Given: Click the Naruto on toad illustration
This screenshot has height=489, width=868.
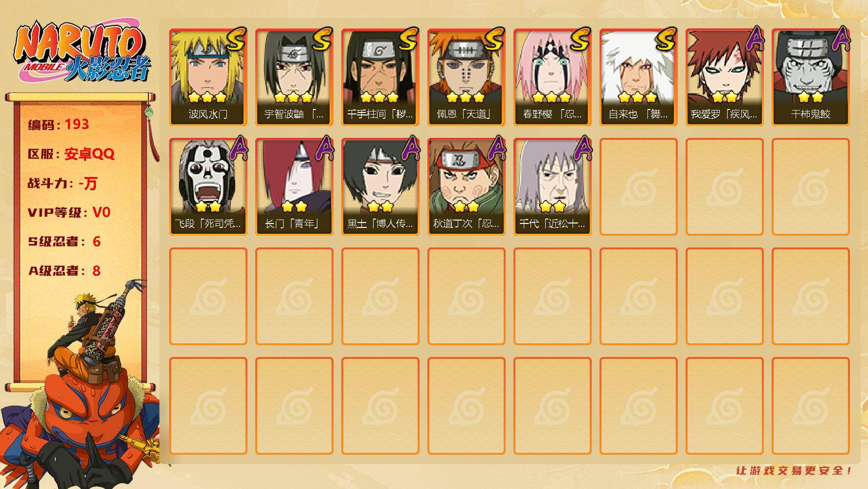Looking at the screenshot, I should coord(81,386).
